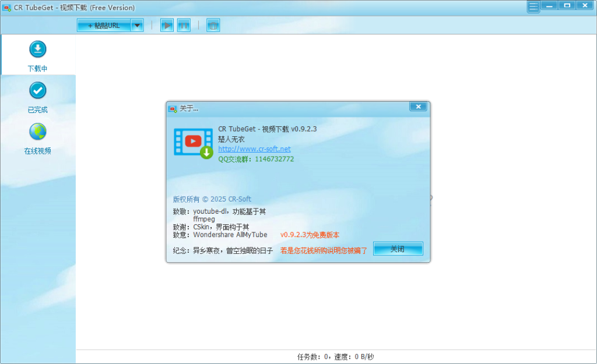Click the start download play icon

(167, 26)
